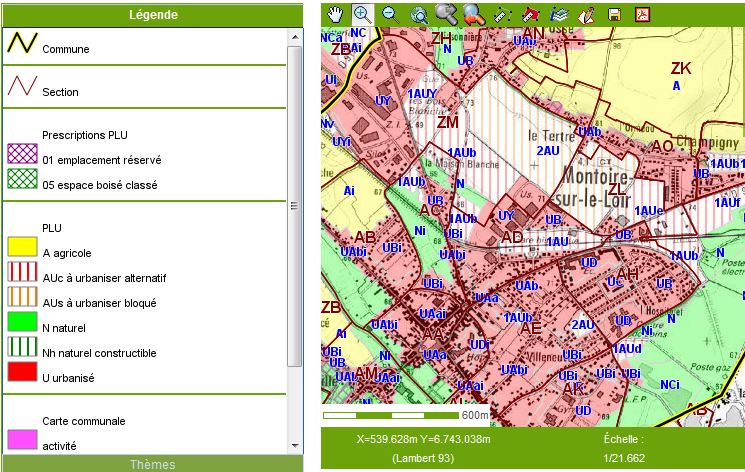This screenshot has height=472, width=745.
Task: Open the Thèmes panel tab
Action: coord(152,464)
